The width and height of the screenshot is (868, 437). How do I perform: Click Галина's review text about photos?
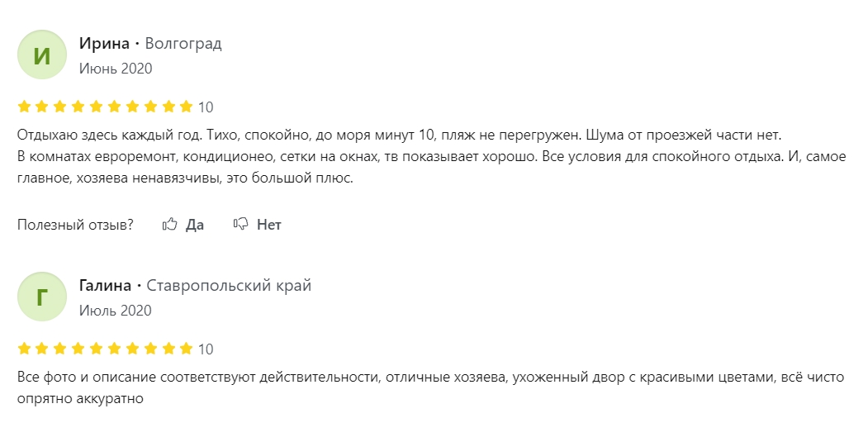pos(430,387)
